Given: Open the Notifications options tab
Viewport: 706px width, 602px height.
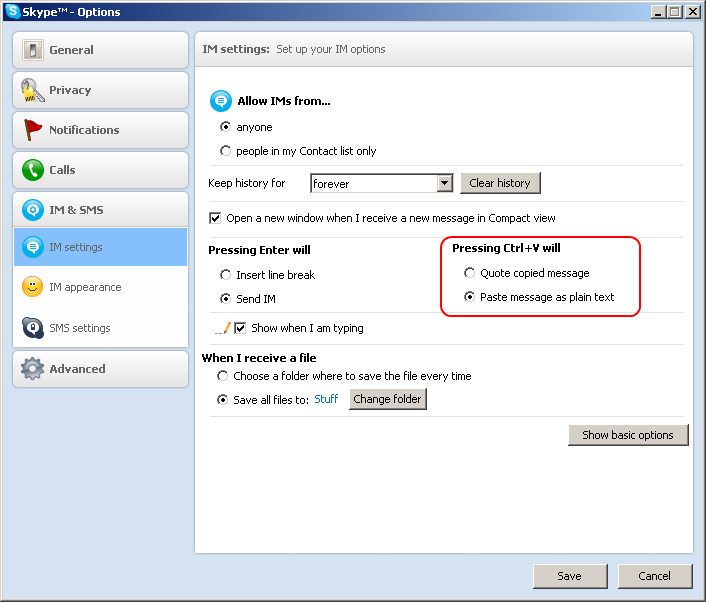Looking at the screenshot, I should click(100, 130).
